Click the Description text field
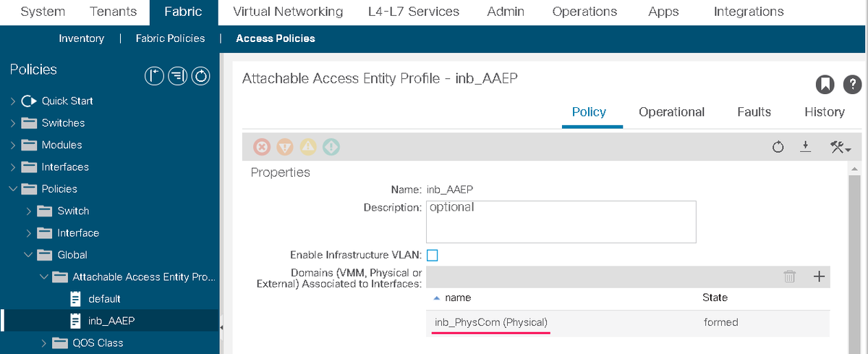This screenshot has width=868, height=354. pos(561,222)
